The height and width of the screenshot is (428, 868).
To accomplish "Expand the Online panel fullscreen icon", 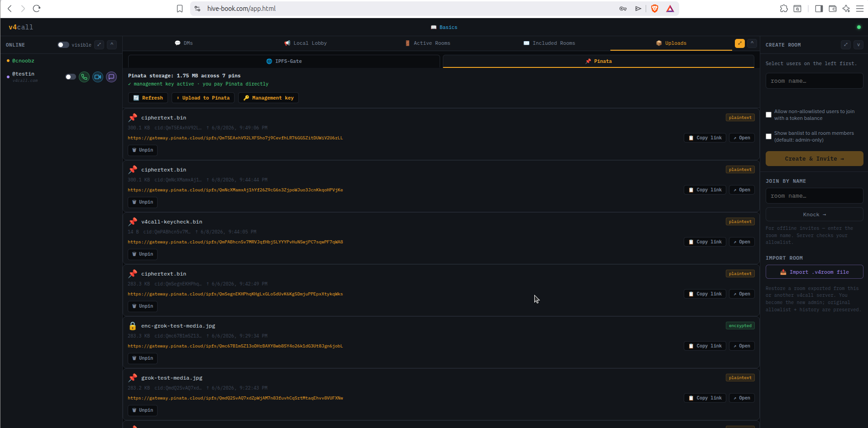I will (99, 44).
